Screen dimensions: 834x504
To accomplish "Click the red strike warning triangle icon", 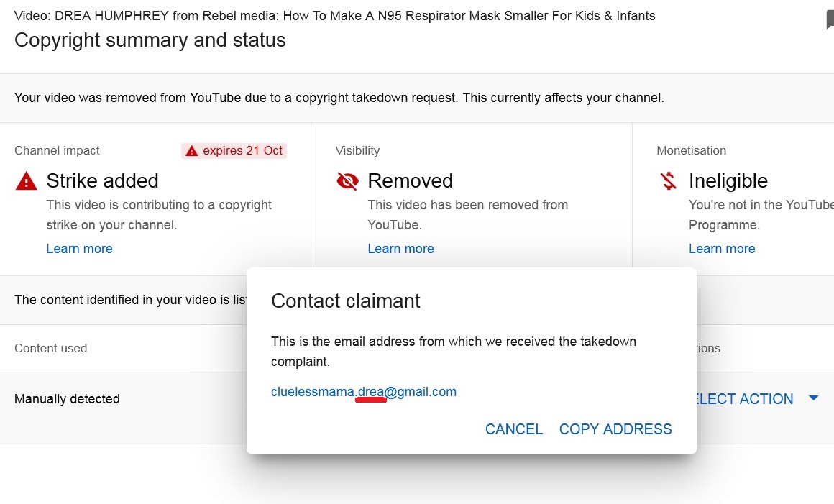I will [26, 181].
